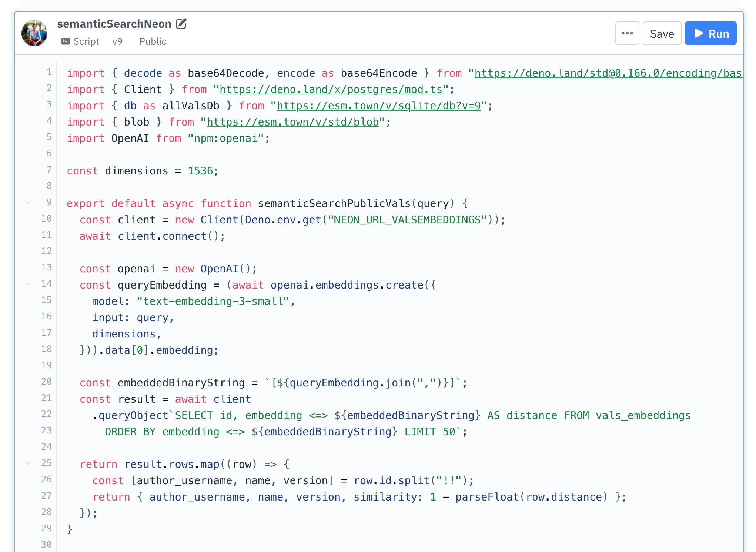Click the user avatar picture
Screen dimensions: 756x552
pyautogui.click(x=34, y=33)
